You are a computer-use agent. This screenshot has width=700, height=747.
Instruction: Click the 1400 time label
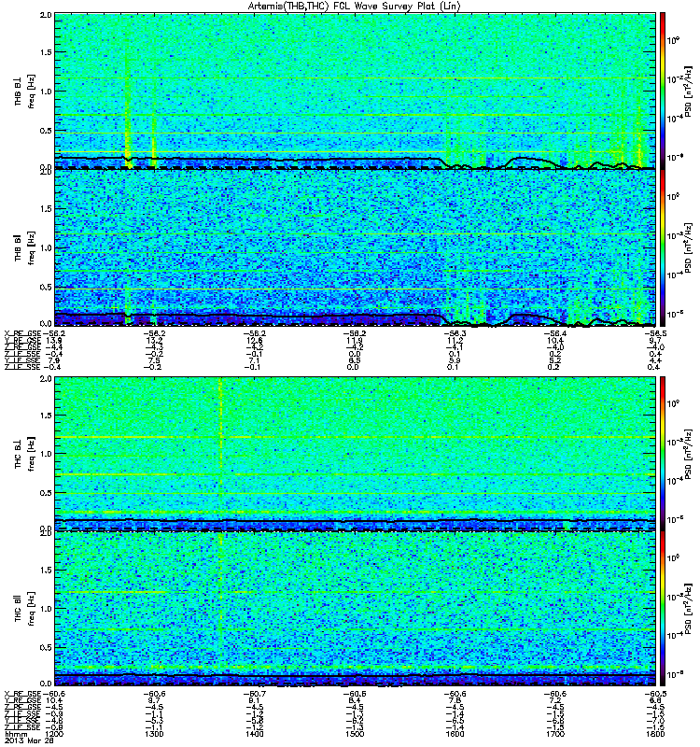click(254, 734)
